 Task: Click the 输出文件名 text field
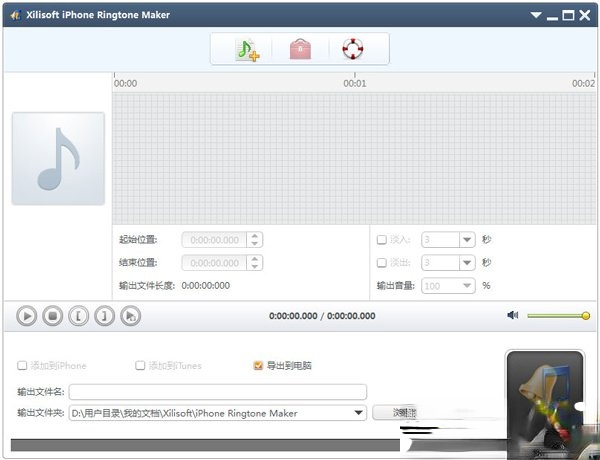[x=218, y=392]
